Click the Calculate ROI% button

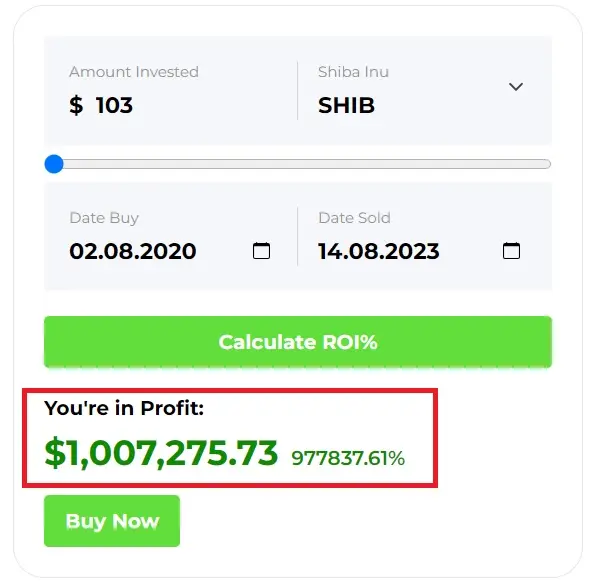(x=298, y=342)
